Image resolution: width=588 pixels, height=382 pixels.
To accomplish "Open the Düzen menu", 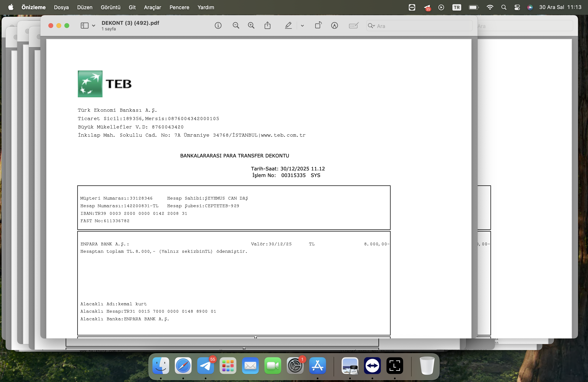I will [x=85, y=7].
